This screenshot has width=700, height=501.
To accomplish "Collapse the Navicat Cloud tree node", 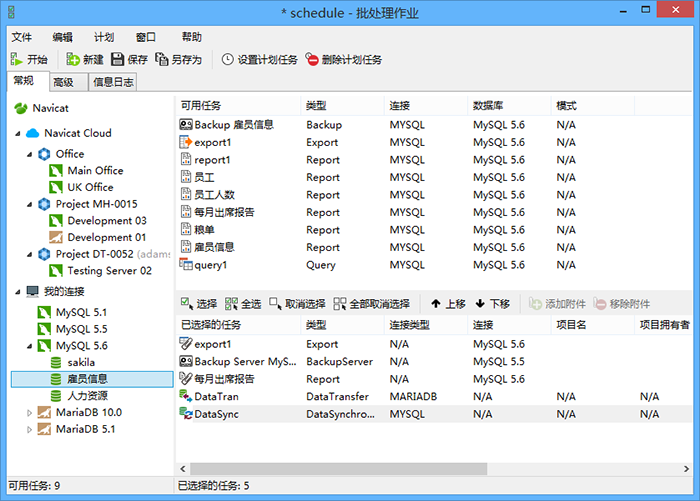I will [x=18, y=133].
